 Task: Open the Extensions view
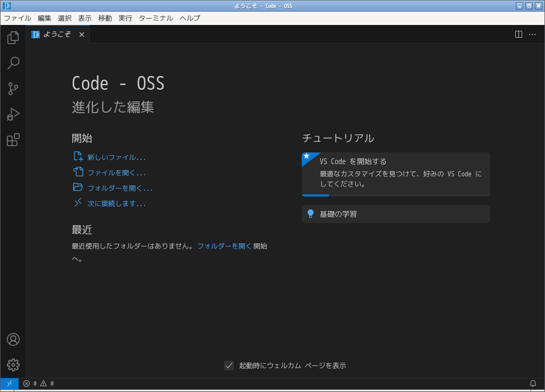pos(13,140)
